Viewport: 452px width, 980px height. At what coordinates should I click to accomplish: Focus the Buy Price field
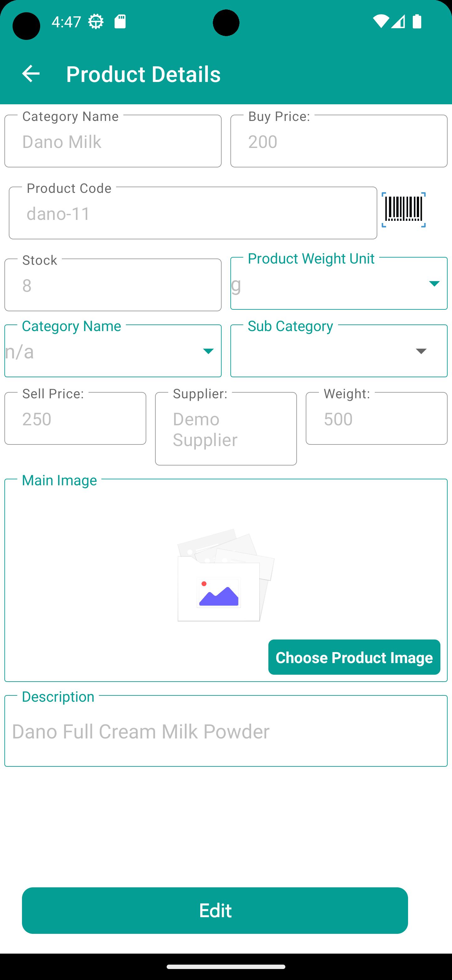tap(339, 141)
